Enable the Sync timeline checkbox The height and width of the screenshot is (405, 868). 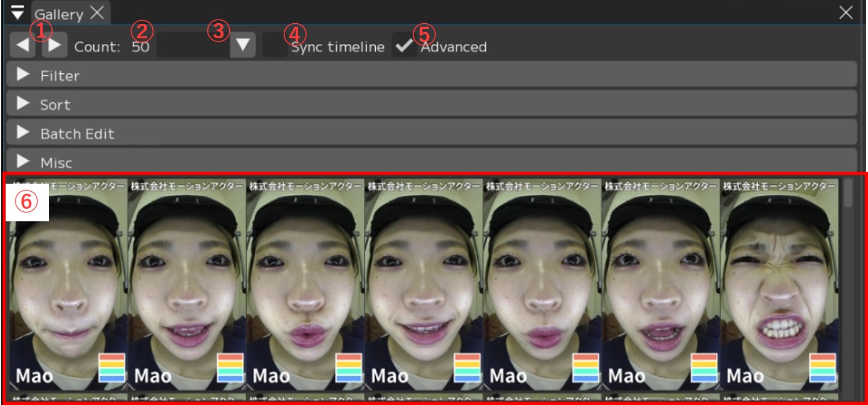(x=274, y=46)
